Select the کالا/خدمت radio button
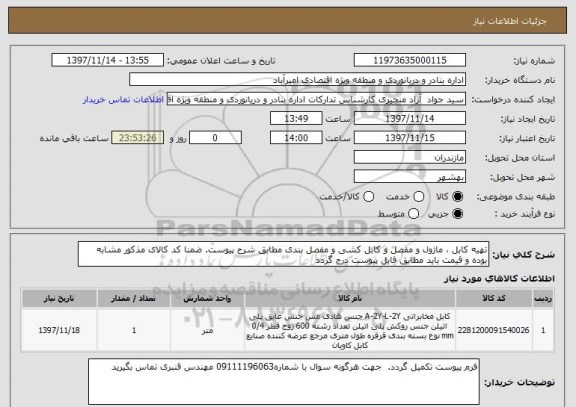The width and height of the screenshot is (576, 407). pos(368,197)
